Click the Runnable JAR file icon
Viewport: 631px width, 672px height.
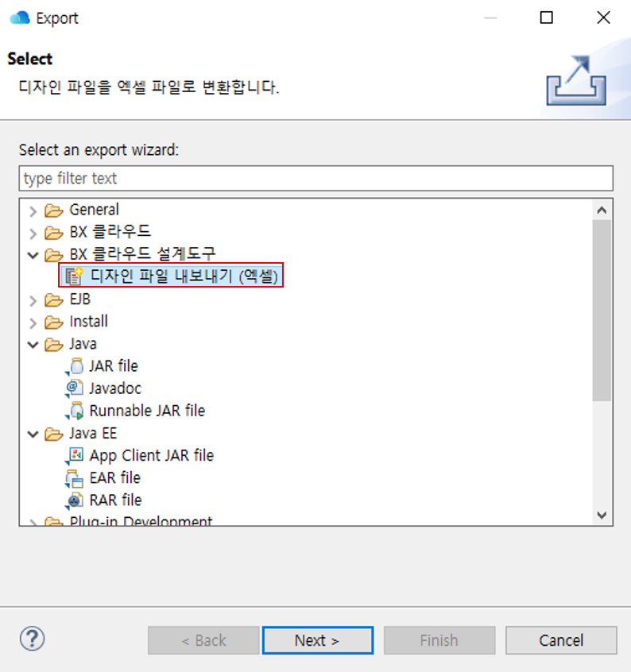point(75,411)
